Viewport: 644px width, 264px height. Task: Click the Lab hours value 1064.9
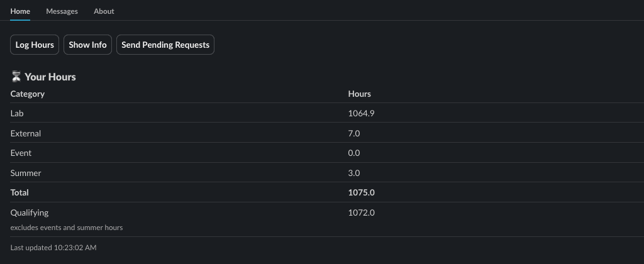click(362, 113)
